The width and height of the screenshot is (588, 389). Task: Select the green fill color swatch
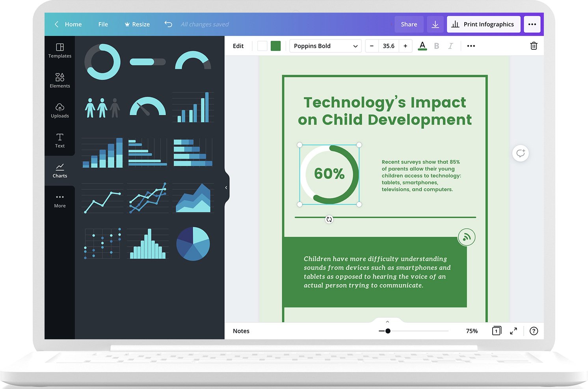[x=275, y=46]
